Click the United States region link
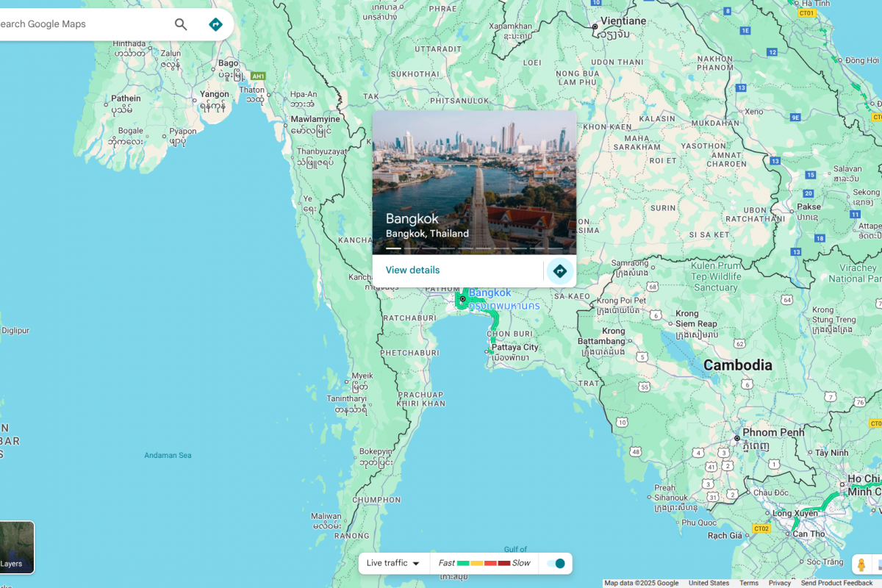This screenshot has height=588, width=882. [709, 583]
